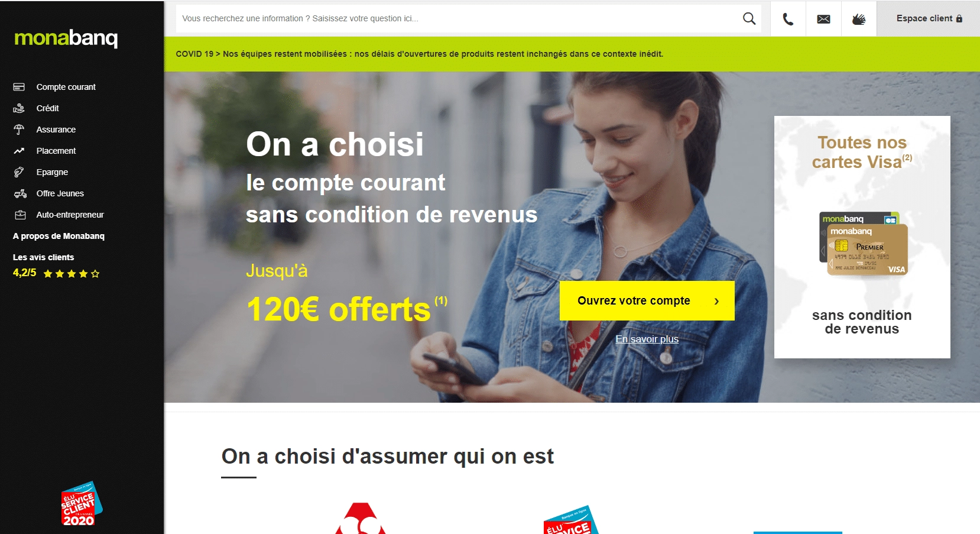
Task: Select the Assurance umbrella icon
Action: pos(19,130)
